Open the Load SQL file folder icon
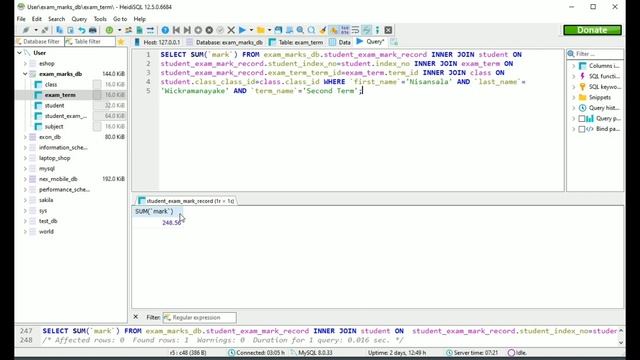This screenshot has width=640, height=360. coord(260,30)
